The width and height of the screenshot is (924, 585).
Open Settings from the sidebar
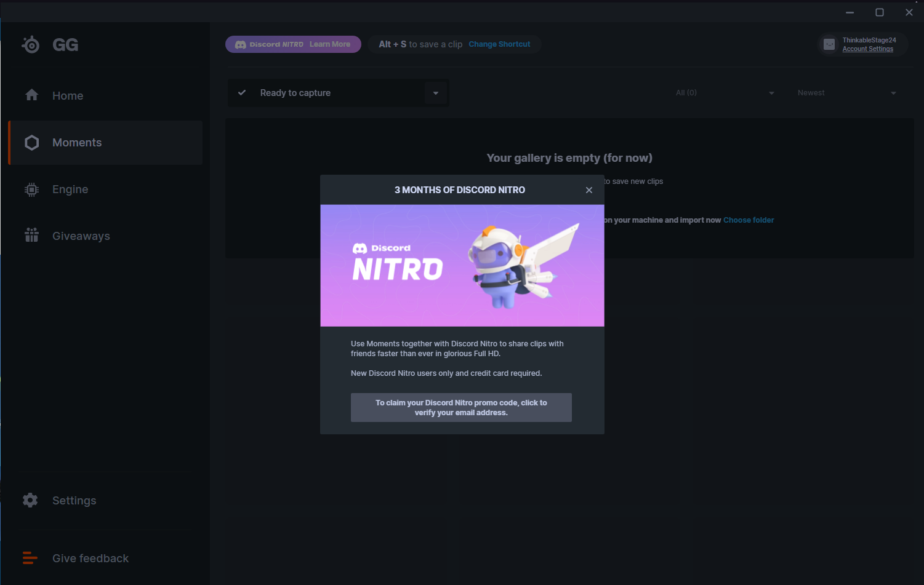click(x=105, y=500)
